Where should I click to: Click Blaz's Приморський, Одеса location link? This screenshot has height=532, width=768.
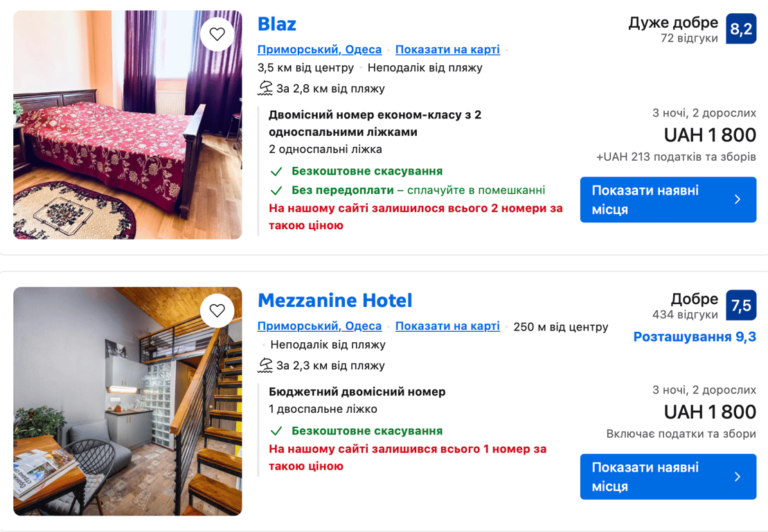tap(319, 50)
